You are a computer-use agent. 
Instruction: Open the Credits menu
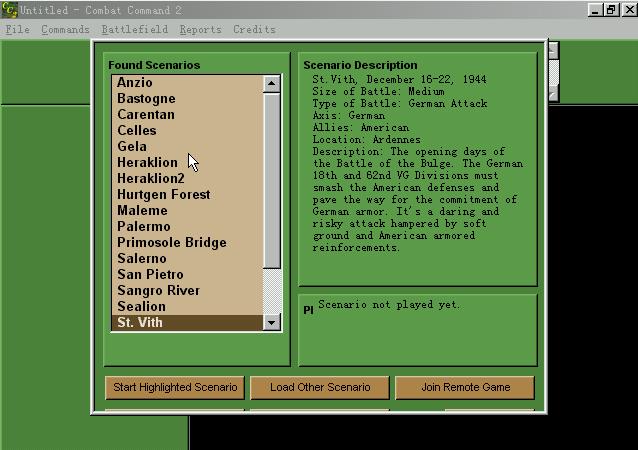254,30
